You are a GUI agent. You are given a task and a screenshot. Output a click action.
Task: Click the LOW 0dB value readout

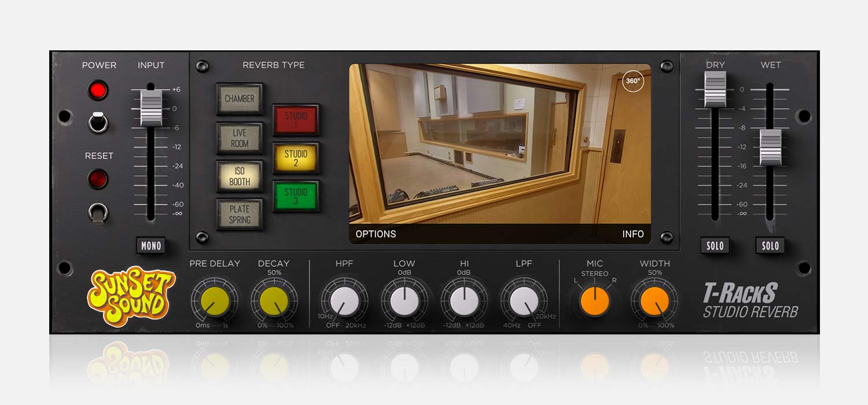(x=404, y=273)
